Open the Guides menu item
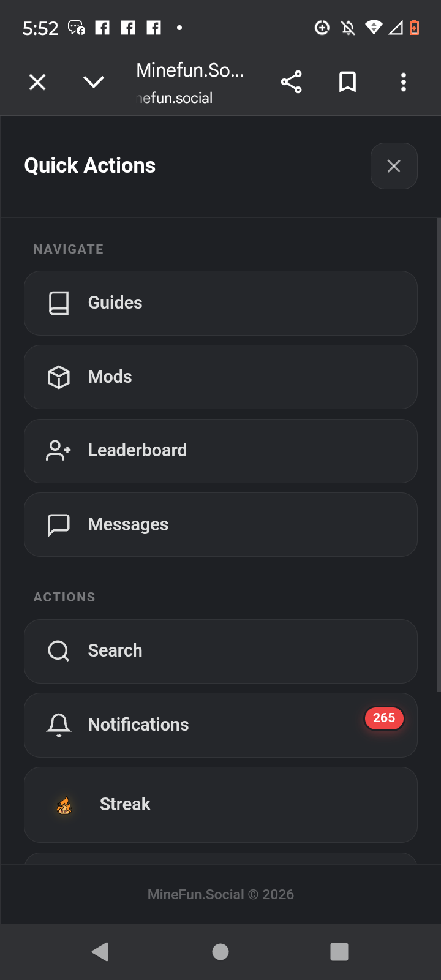The height and width of the screenshot is (980, 441). tap(221, 303)
